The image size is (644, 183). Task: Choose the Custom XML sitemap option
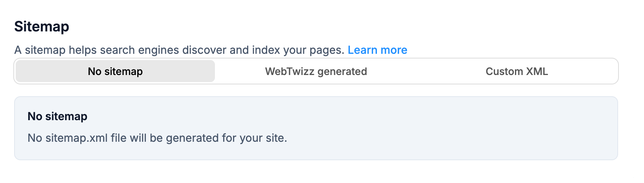click(517, 71)
